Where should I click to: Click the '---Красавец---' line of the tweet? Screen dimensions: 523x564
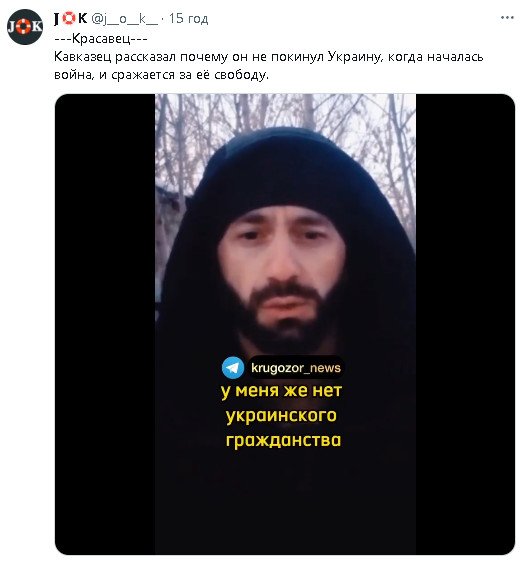point(101,38)
